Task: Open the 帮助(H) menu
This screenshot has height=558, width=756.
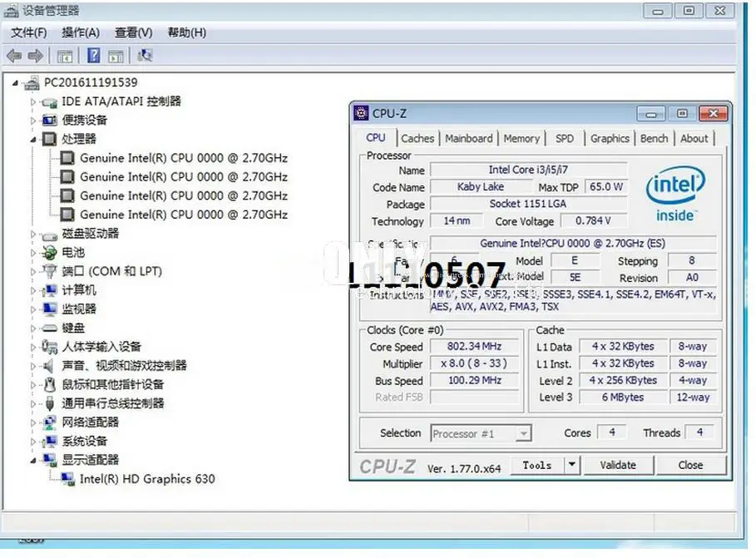Action: pos(186,32)
